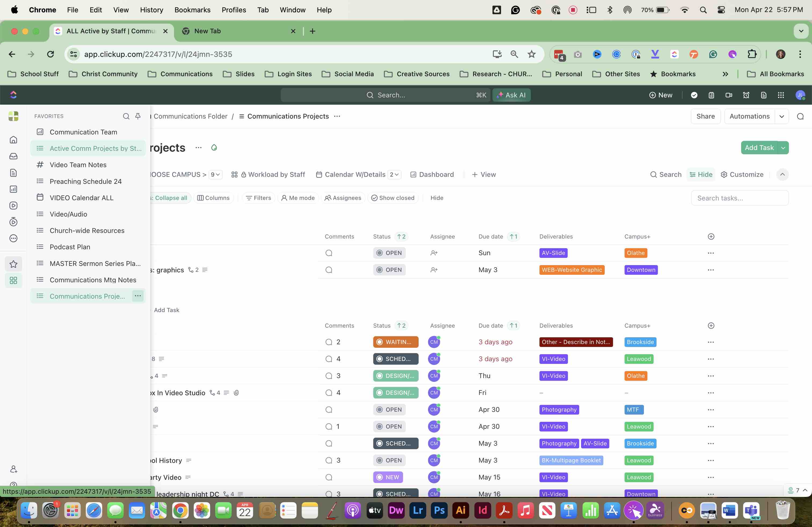The height and width of the screenshot is (527, 812).
Task: Pin the Favorites sidebar
Action: [138, 116]
